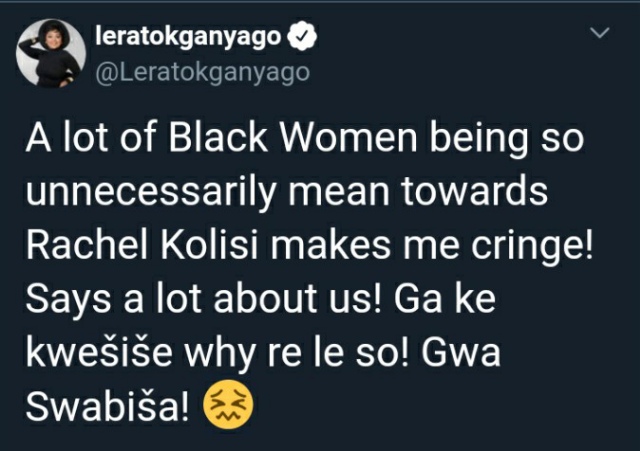Visit the @Leratokganyago handle
This screenshot has width=640, height=451.
pyautogui.click(x=202, y=73)
